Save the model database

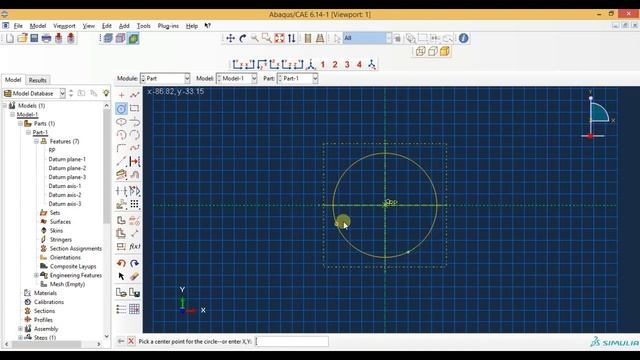[34, 38]
